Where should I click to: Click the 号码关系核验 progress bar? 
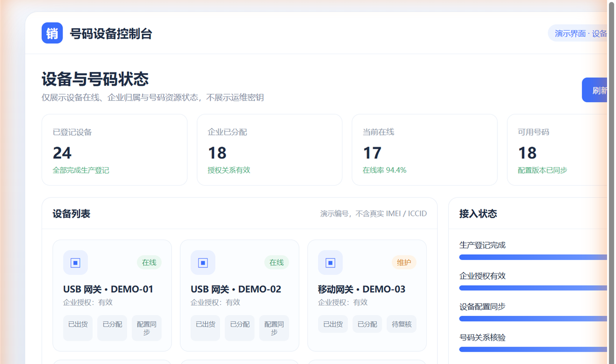[x=534, y=350]
